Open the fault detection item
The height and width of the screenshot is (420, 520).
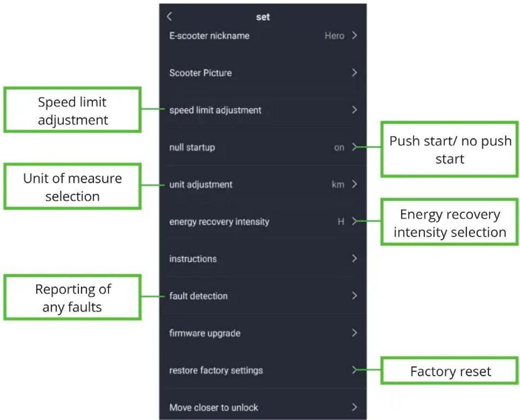(263, 296)
